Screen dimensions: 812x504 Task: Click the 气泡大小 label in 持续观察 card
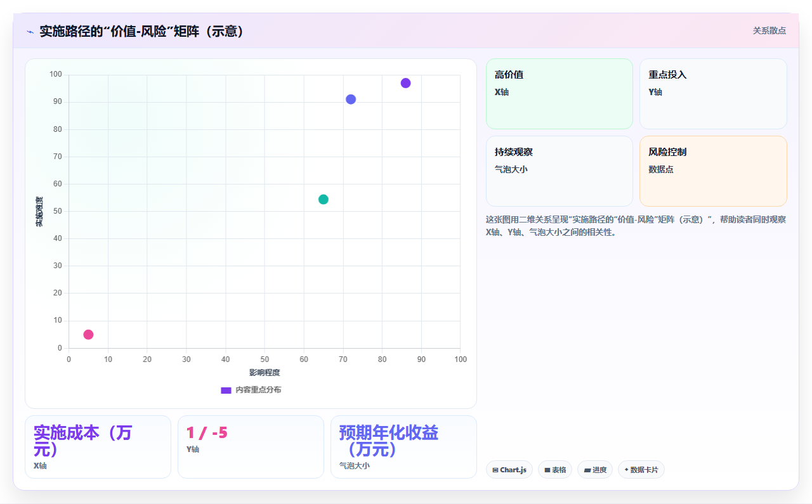[511, 169]
